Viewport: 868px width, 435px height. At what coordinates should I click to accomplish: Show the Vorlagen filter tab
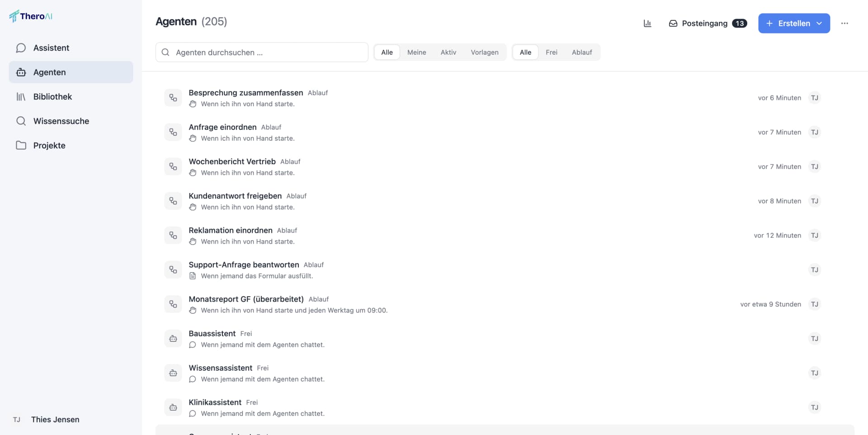[485, 52]
